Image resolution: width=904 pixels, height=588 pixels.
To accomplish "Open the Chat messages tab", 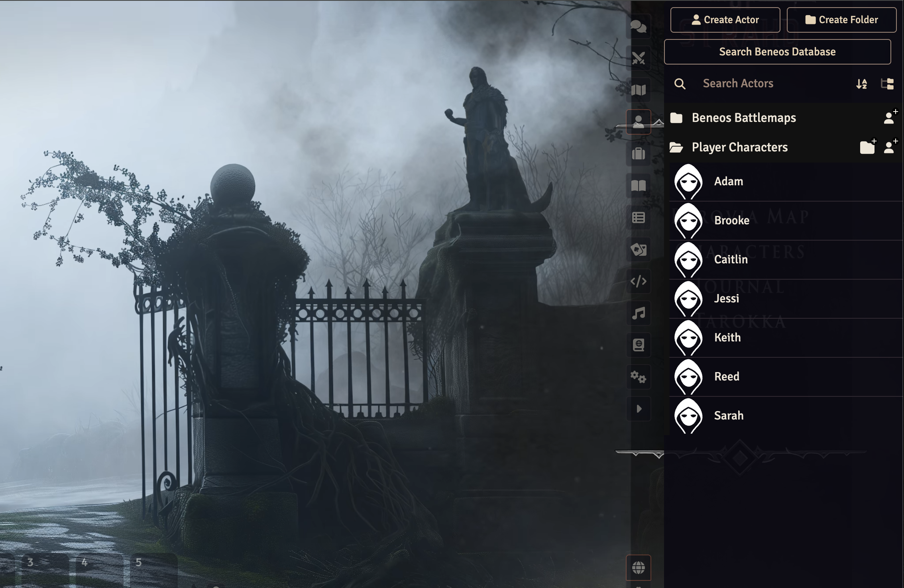I will pos(638,27).
